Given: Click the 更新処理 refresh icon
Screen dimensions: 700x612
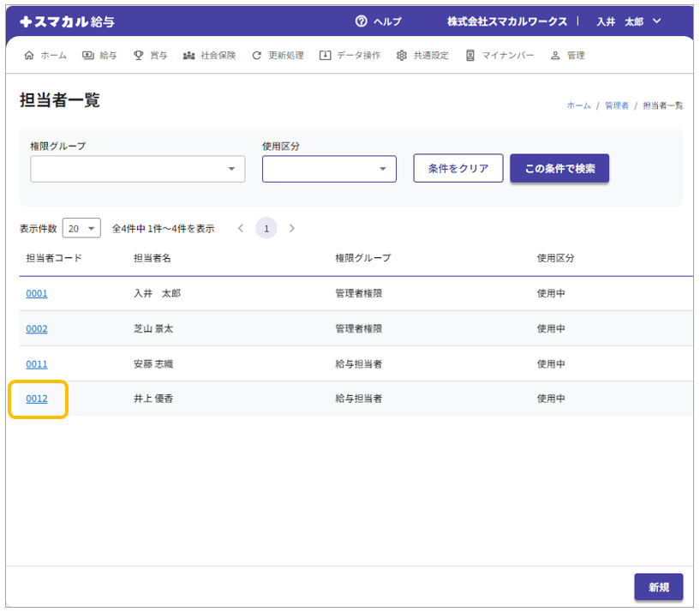Looking at the screenshot, I should point(256,56).
